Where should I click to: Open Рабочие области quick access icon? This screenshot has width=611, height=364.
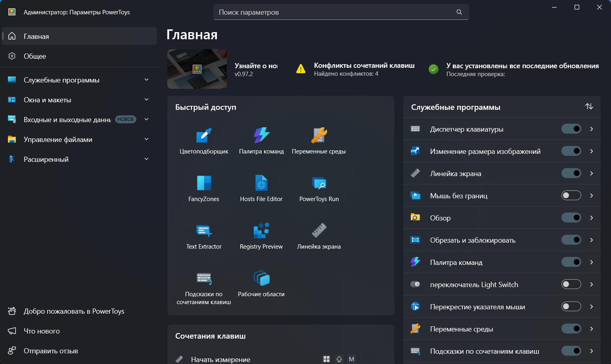click(261, 278)
